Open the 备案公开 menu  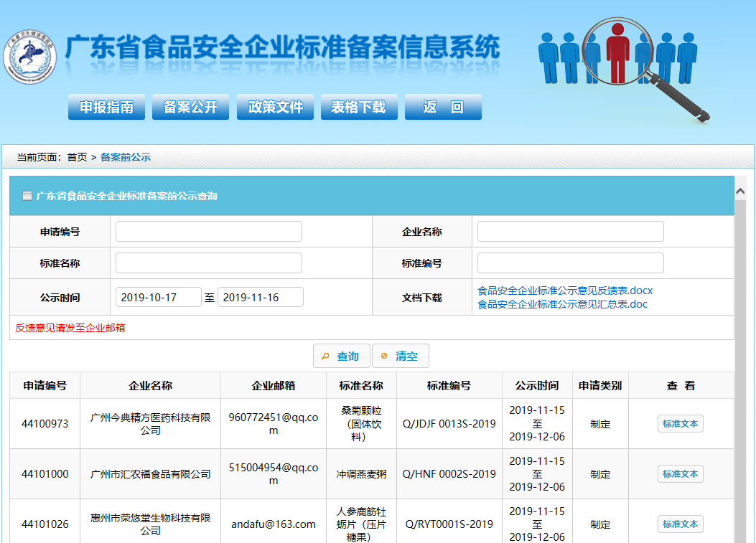(x=190, y=107)
